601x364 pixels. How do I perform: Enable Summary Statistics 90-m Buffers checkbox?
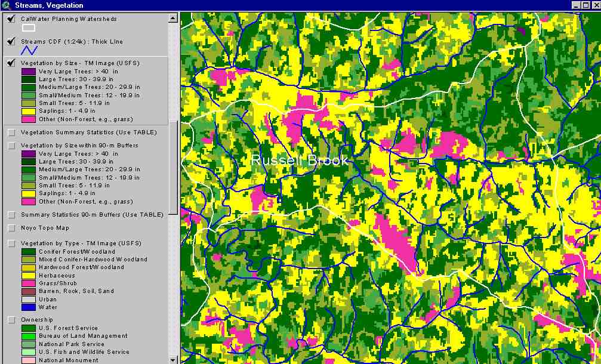click(11, 215)
